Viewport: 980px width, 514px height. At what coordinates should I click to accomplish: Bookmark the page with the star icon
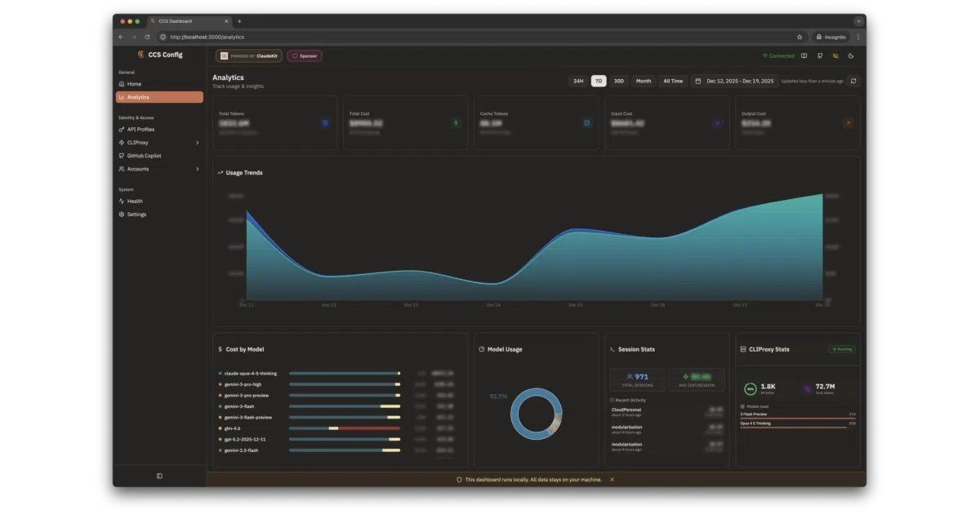pyautogui.click(x=800, y=37)
